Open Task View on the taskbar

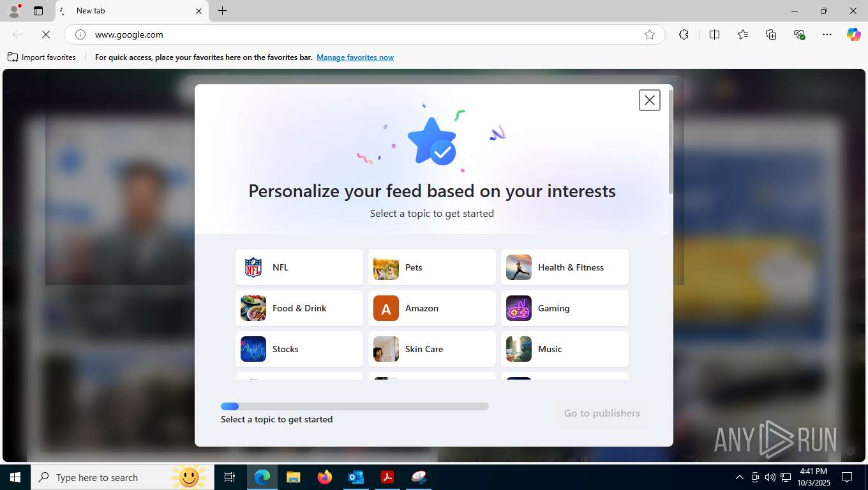click(x=230, y=477)
